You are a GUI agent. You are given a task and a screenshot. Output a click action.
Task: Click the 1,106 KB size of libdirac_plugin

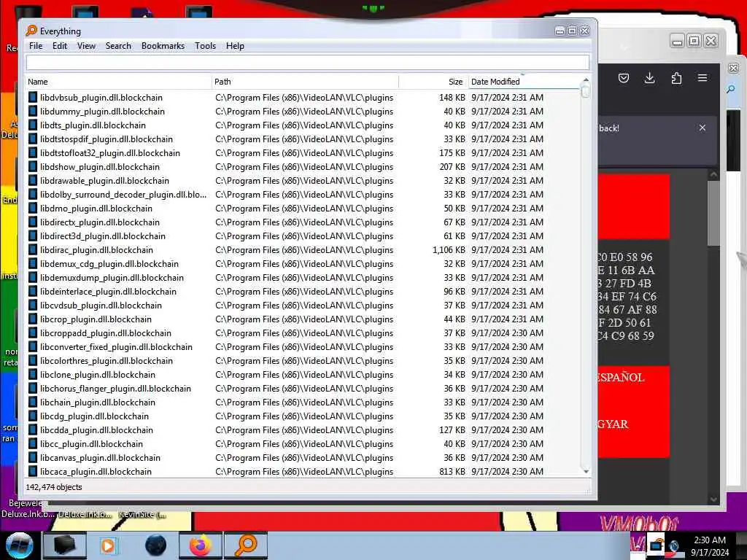click(449, 249)
